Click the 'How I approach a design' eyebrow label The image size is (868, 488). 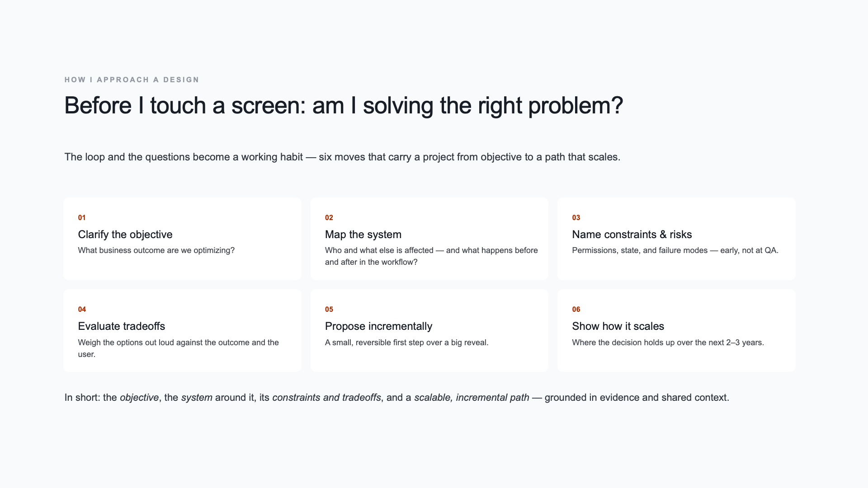pyautogui.click(x=132, y=80)
